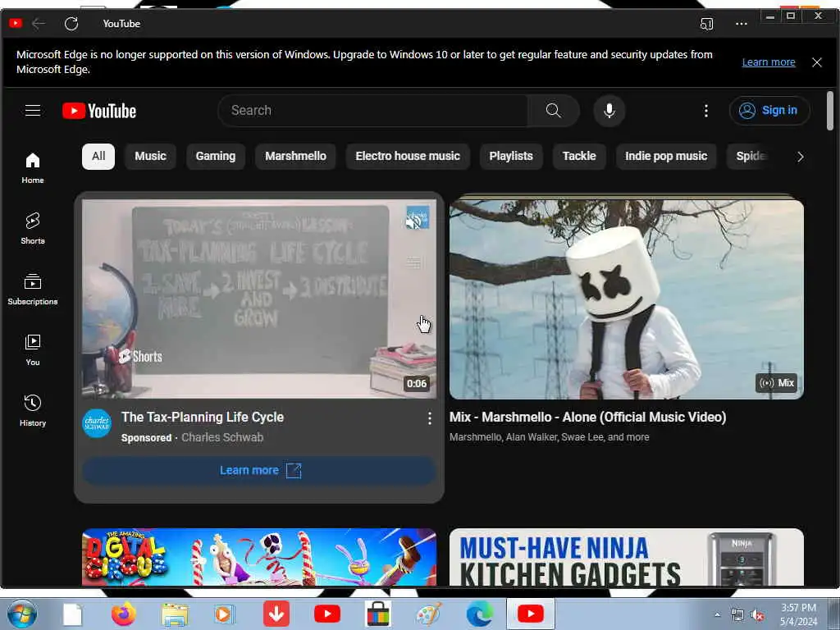Screen dimensions: 840x630
Task: Select the Playlists filter chip
Action: click(511, 157)
